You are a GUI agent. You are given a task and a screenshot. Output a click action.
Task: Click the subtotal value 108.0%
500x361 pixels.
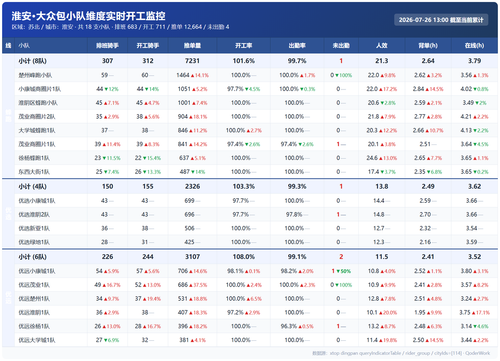coord(244,257)
